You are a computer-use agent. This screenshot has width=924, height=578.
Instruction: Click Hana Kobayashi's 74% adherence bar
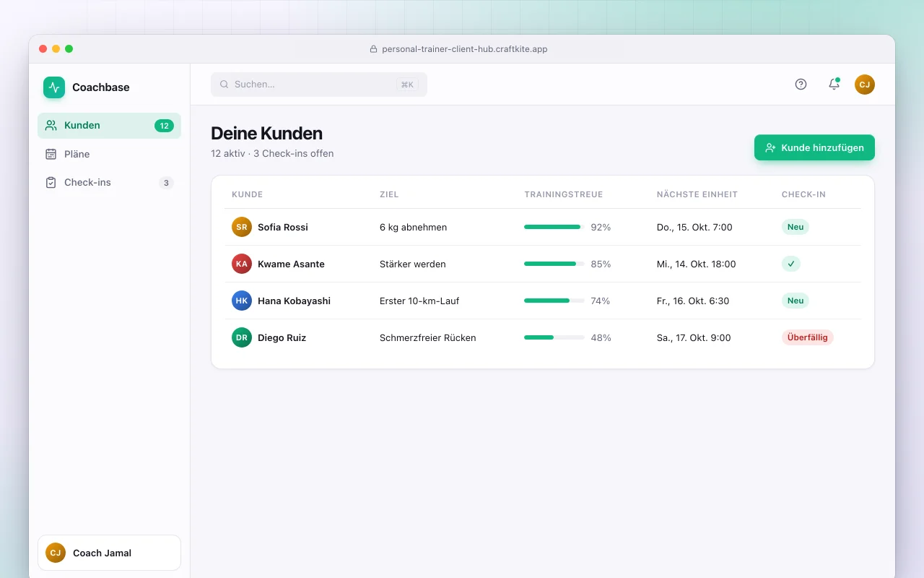tap(554, 301)
